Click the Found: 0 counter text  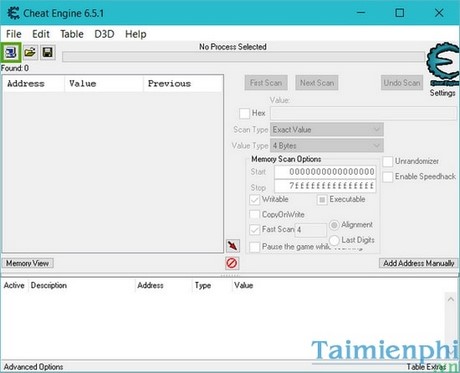(x=15, y=68)
